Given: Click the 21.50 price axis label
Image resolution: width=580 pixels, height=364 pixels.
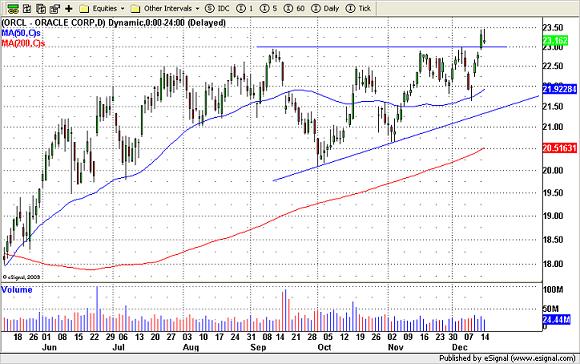Looking at the screenshot, I should click(x=553, y=106).
